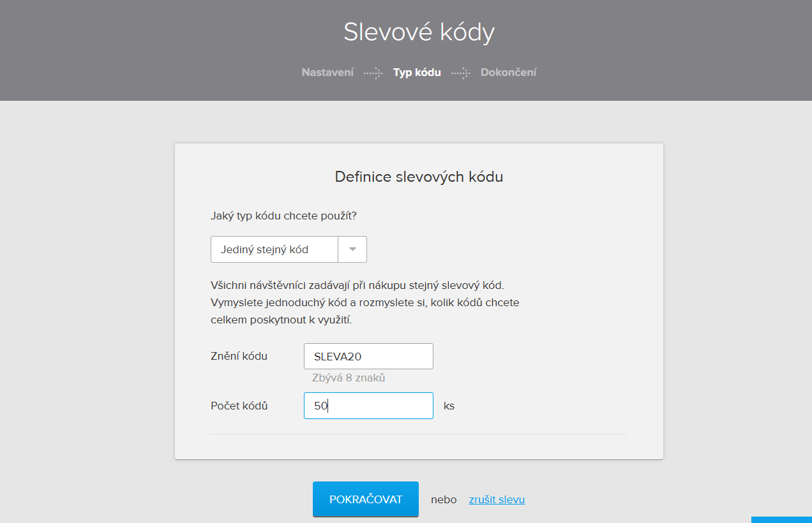Click the dashed connector icon after Nastavení
Image resolution: width=812 pixels, height=523 pixels.
tap(373, 73)
